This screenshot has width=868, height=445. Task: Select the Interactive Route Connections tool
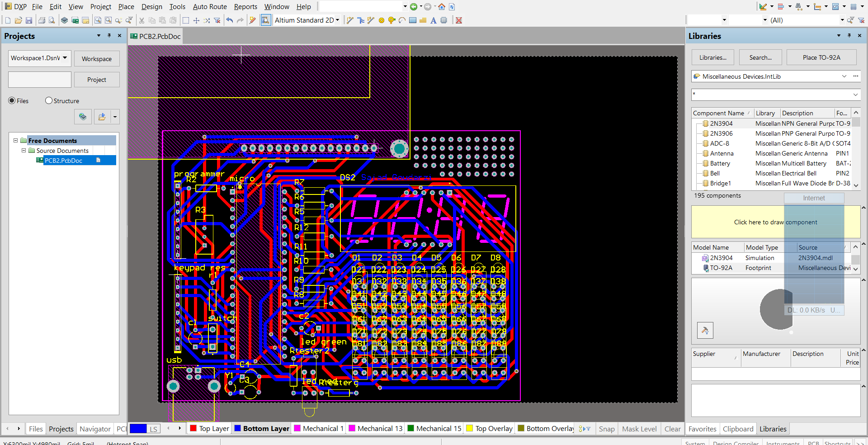point(350,20)
